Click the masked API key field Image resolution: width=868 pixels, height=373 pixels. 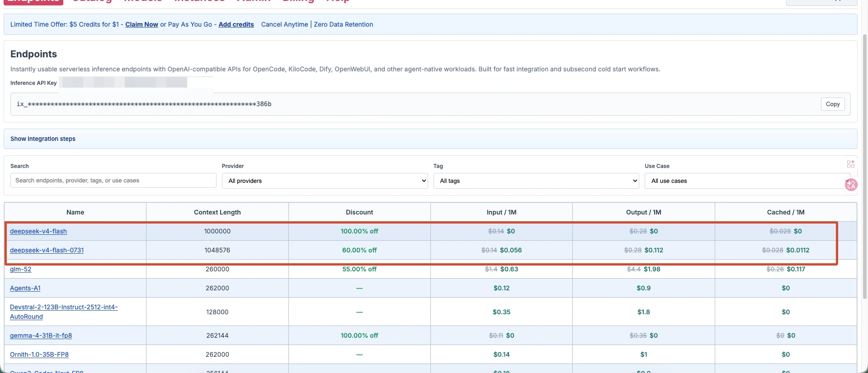[430, 104]
